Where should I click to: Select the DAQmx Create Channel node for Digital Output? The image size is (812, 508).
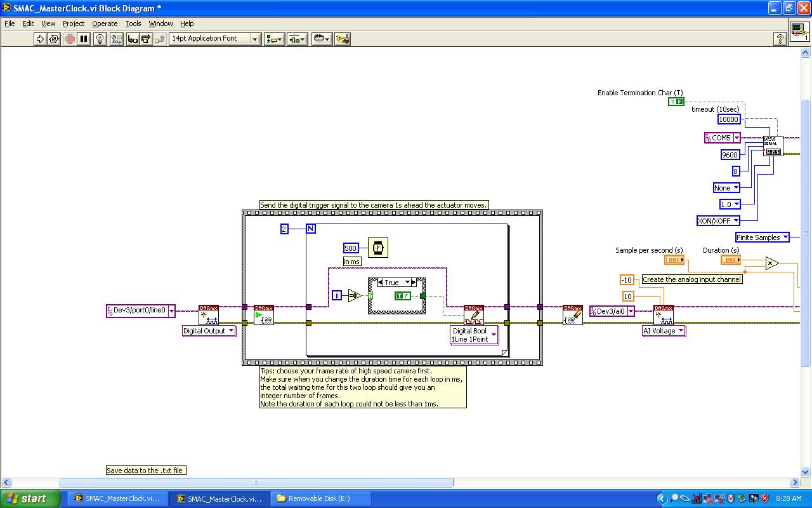(x=209, y=315)
